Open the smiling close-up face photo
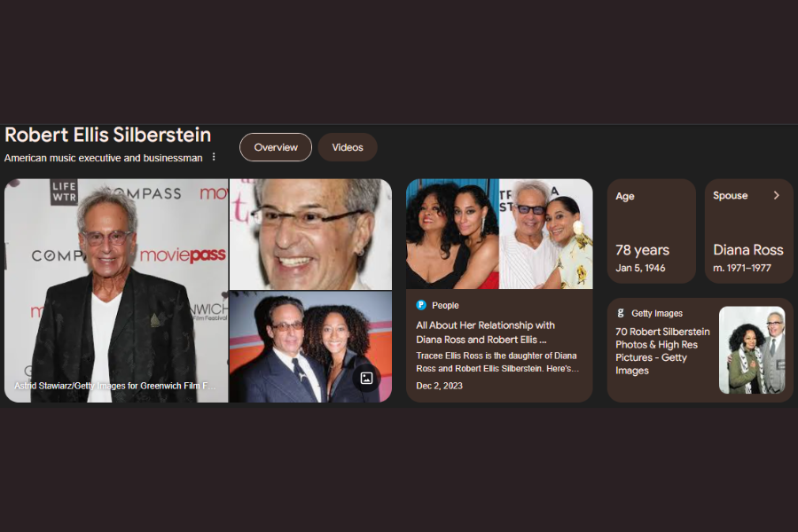Viewport: 798px width, 532px height. coord(310,234)
